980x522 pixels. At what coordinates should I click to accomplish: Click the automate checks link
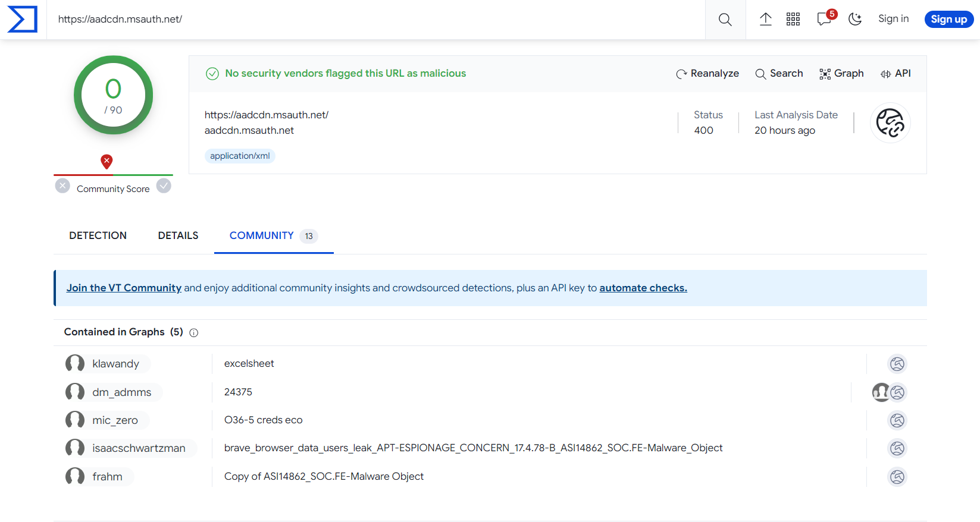[x=643, y=288]
